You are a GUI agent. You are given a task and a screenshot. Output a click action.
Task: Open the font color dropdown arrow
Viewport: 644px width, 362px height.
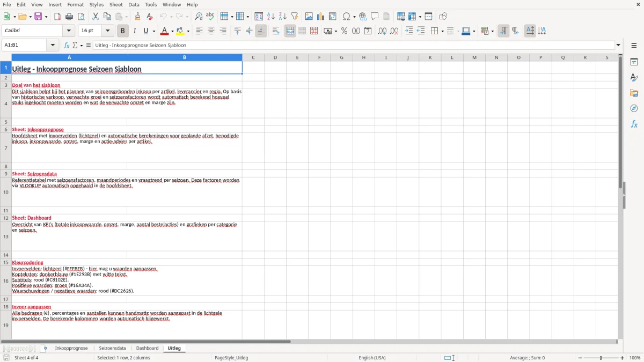[172, 31]
